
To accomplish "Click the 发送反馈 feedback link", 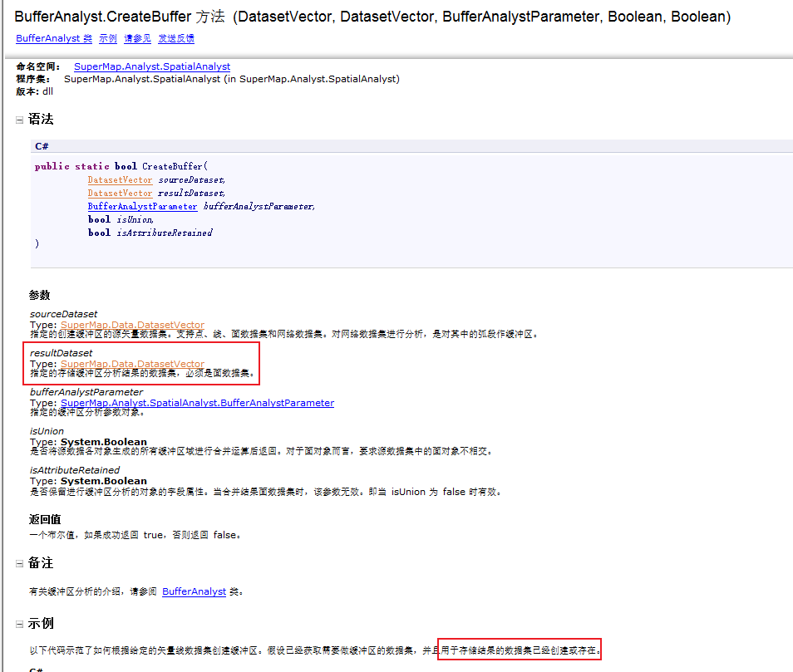I will click(176, 38).
